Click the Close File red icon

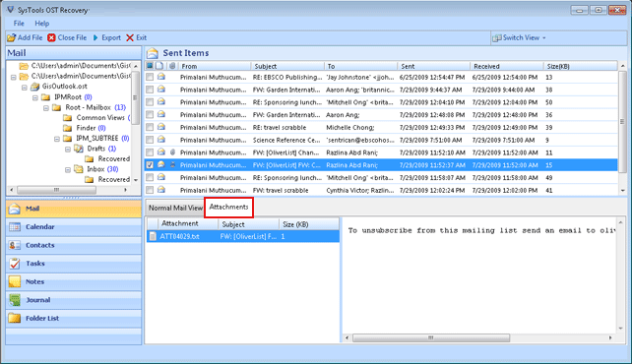[x=51, y=37]
